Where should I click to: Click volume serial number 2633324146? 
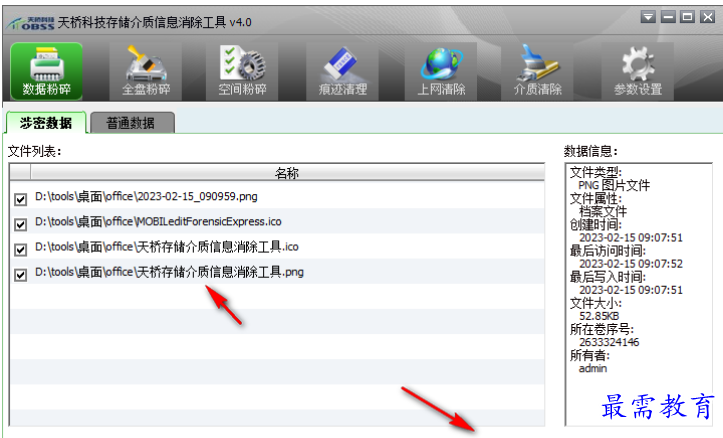click(x=609, y=342)
